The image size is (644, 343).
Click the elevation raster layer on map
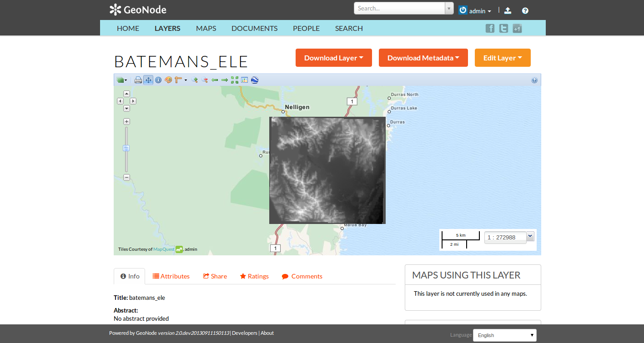tap(327, 170)
